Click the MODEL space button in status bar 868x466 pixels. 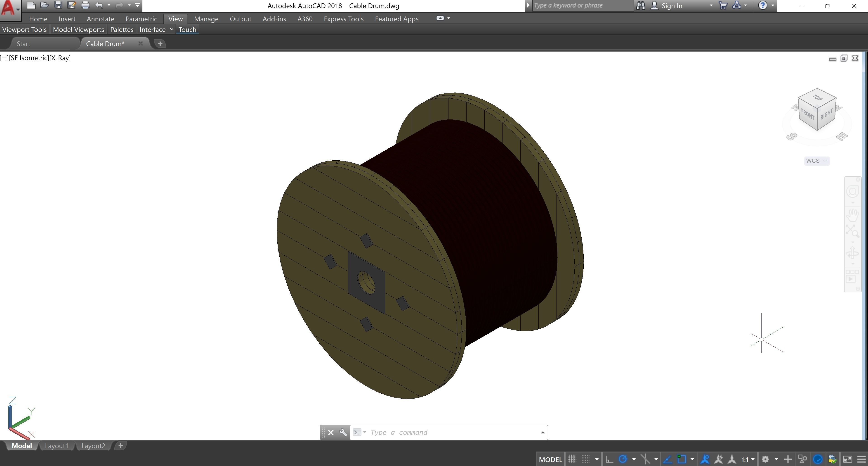pos(551,460)
